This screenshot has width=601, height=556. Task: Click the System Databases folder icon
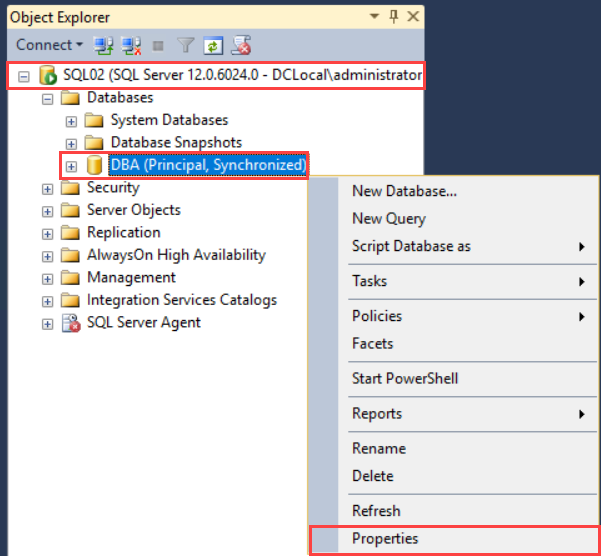pyautogui.click(x=94, y=120)
